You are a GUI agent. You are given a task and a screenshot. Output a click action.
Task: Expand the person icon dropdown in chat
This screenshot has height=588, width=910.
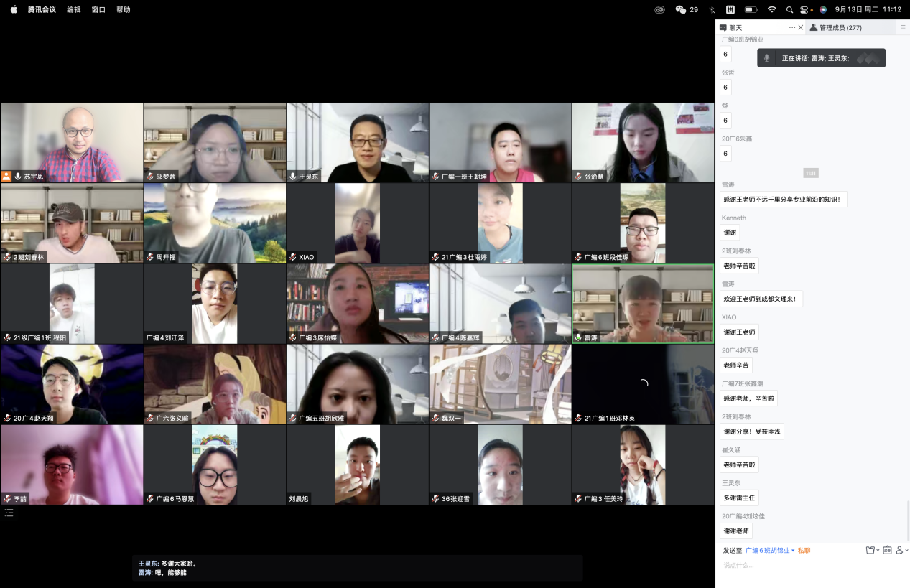(x=902, y=550)
